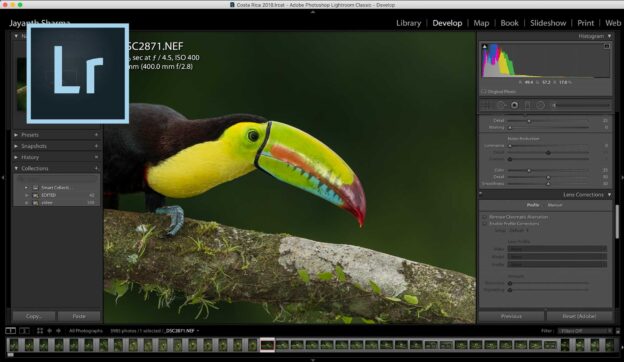This screenshot has height=362, width=624.
Task: Toggle the filter switch at filmstrip right
Action: pos(618,331)
